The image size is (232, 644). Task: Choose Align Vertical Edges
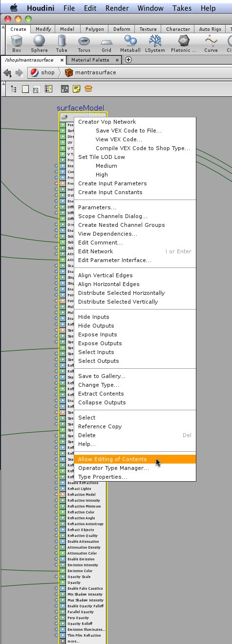click(x=135, y=275)
